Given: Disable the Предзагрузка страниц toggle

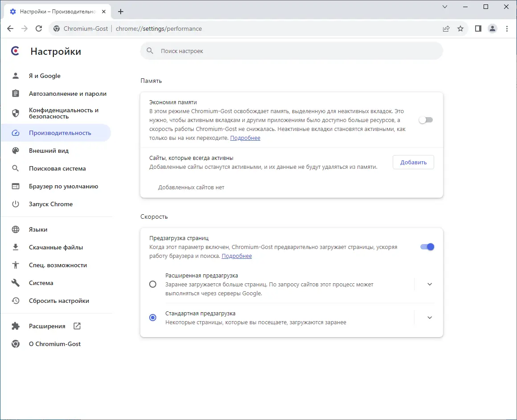Looking at the screenshot, I should point(427,247).
